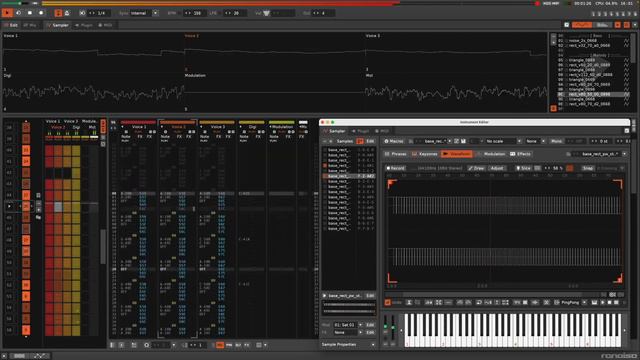This screenshot has width=640, height=360.
Task: Show the Modulation section
Action: [491, 154]
